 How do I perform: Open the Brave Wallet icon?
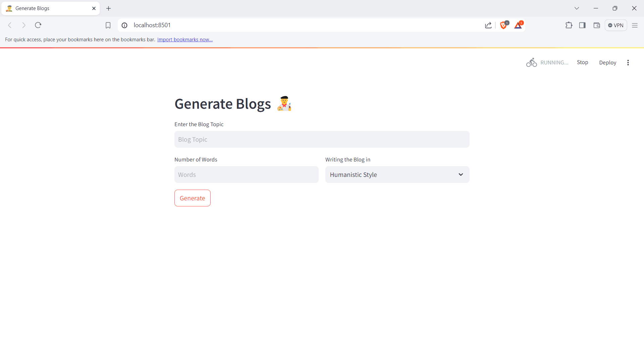pyautogui.click(x=597, y=25)
